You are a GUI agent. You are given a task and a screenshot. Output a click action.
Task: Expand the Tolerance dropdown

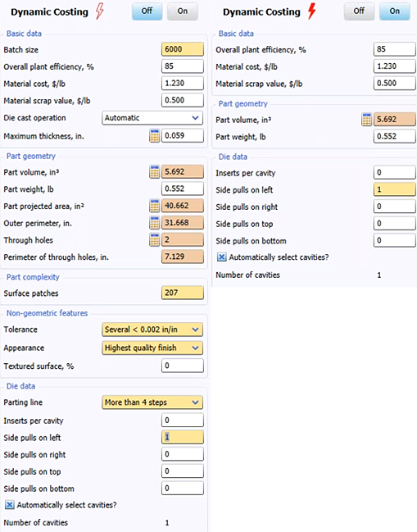point(152,330)
